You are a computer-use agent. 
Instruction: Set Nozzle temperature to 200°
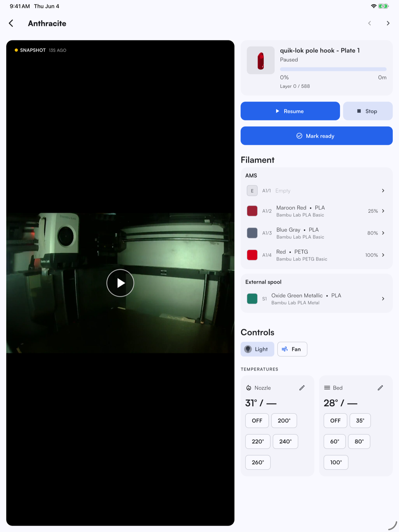[x=284, y=421]
